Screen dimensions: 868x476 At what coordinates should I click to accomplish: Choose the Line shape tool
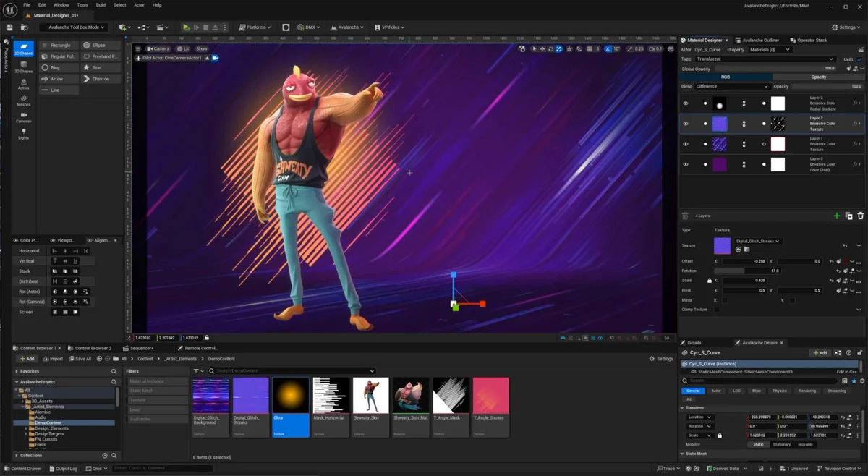pyautogui.click(x=58, y=90)
